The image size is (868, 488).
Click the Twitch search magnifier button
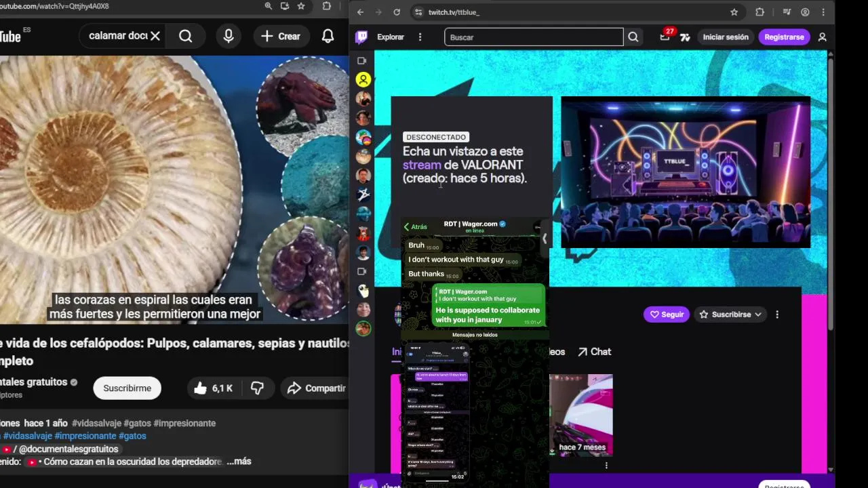pyautogui.click(x=633, y=37)
